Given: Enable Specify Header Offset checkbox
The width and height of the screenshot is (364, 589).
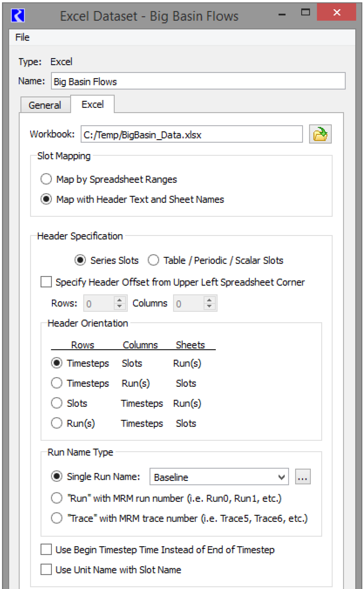Looking at the screenshot, I should click(46, 282).
